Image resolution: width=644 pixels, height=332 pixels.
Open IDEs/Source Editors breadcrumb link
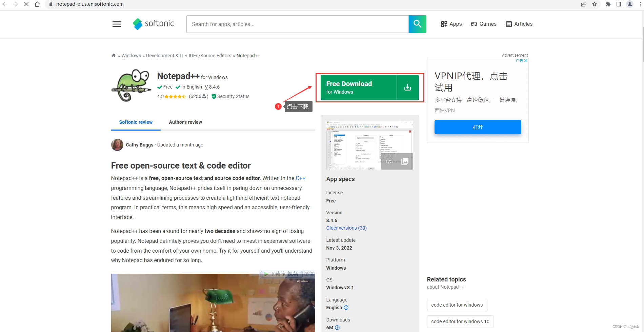(x=210, y=56)
